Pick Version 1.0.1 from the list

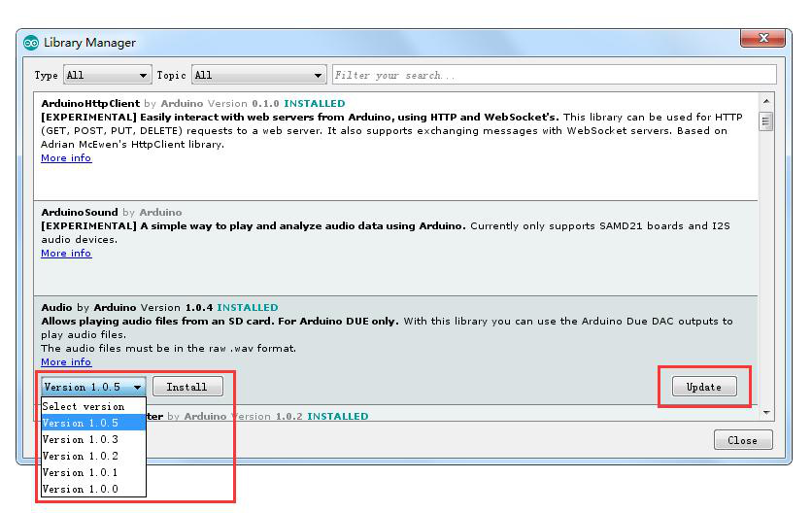[93, 472]
